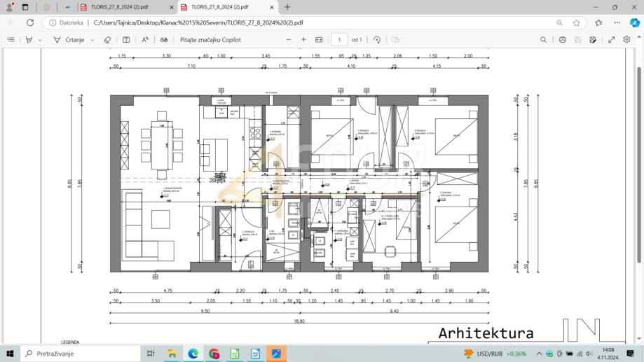This screenshot has width=644, height=362.
Task: Enter full screen with expand arrows icon
Action: [611, 40]
